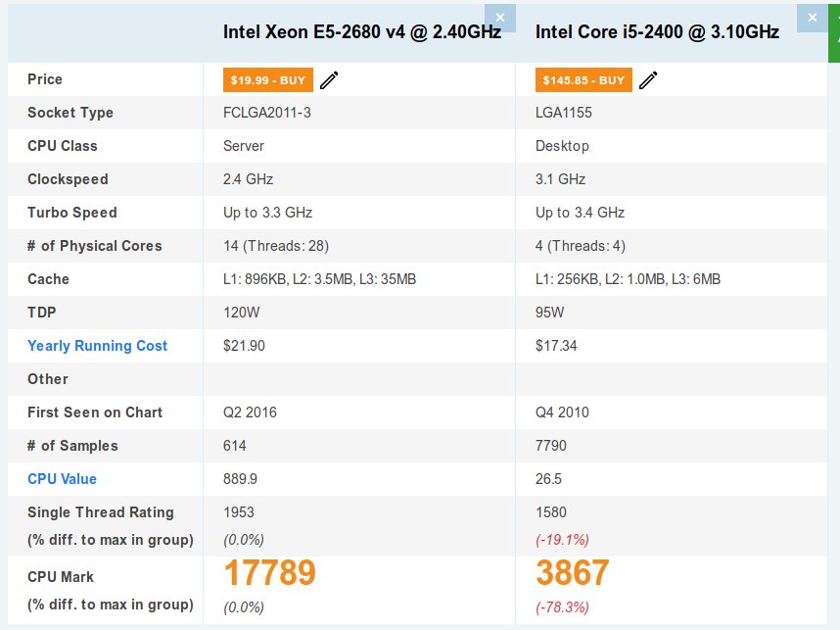
Task: Click the 17789 CPU Mark score
Action: (269, 573)
